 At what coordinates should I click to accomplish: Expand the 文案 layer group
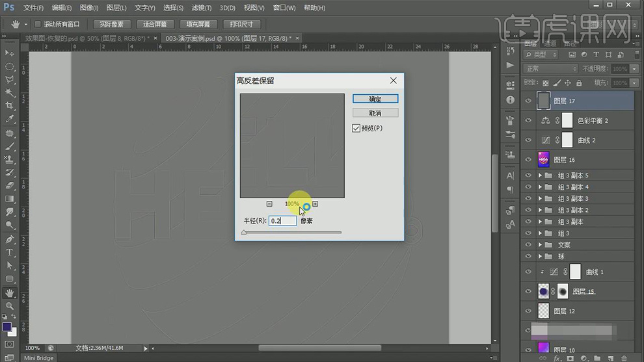coord(540,245)
